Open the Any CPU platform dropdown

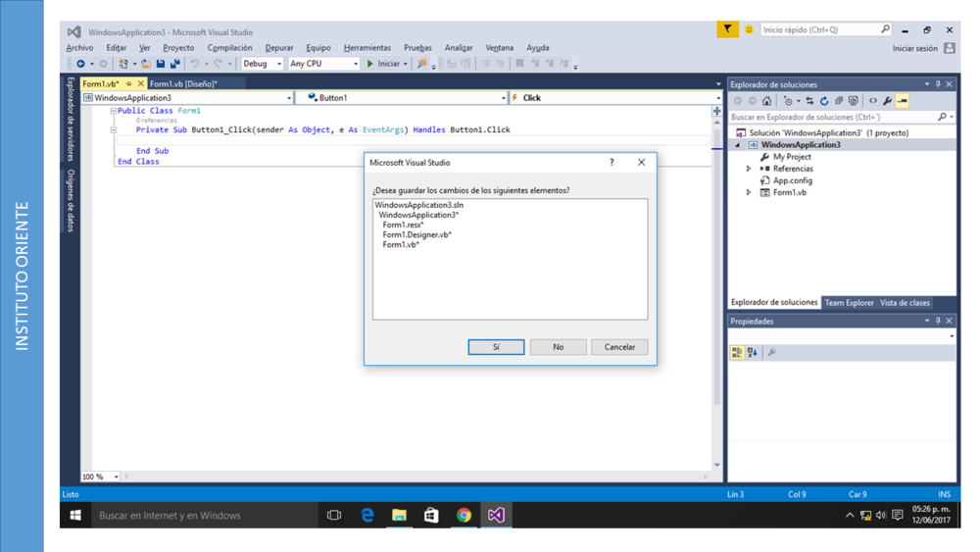(323, 64)
